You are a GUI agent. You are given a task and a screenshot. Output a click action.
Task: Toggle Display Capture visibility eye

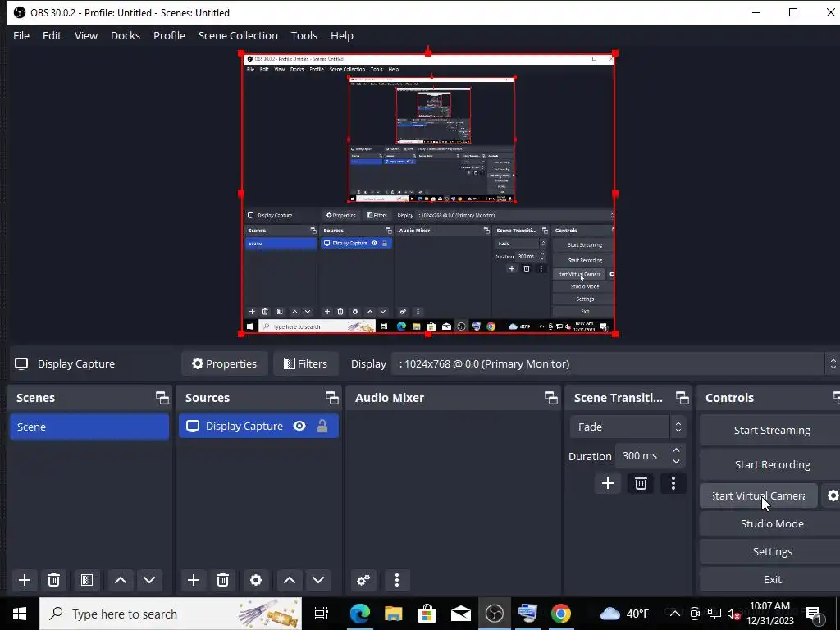[x=299, y=426]
